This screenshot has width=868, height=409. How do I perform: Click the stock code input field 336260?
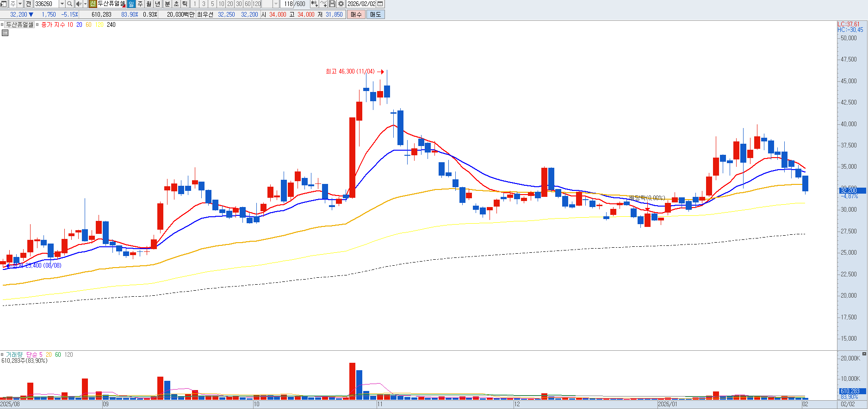46,4
